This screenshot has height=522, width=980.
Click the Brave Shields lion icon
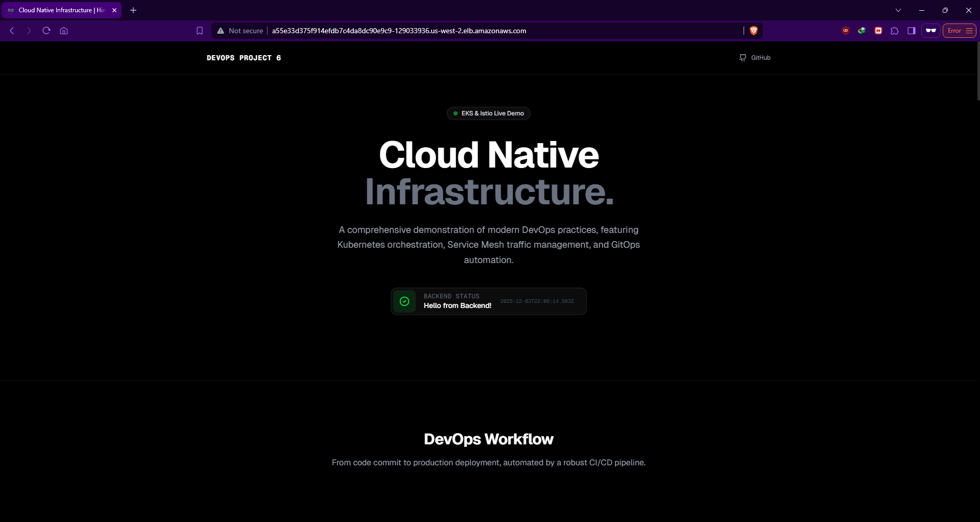tap(753, 31)
